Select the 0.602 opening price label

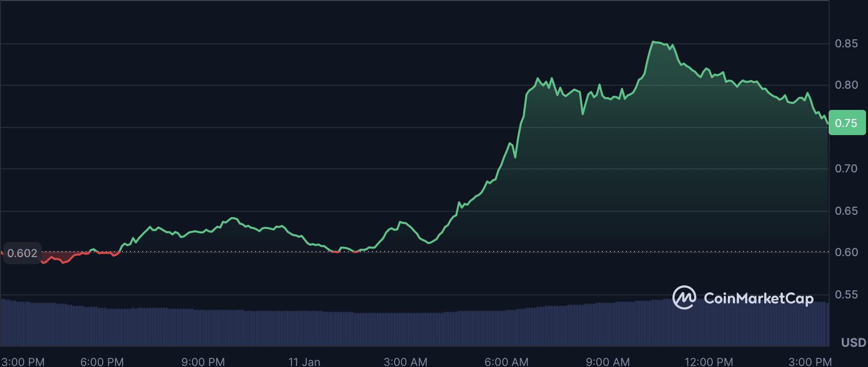coord(22,253)
